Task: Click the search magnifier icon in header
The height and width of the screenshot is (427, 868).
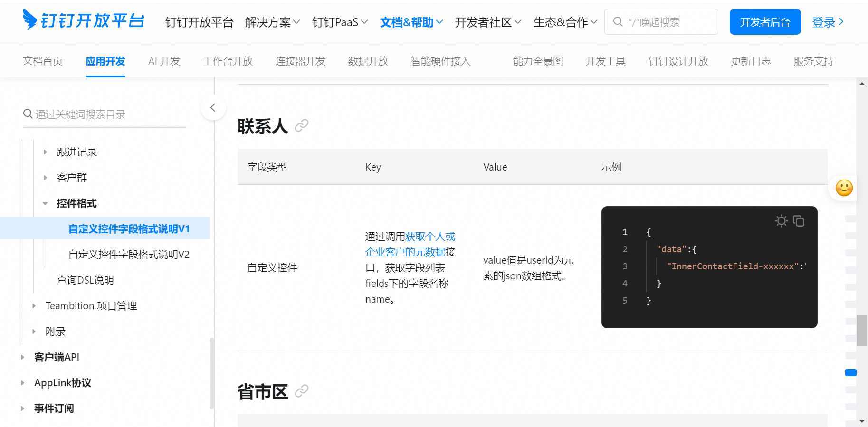Action: (618, 22)
